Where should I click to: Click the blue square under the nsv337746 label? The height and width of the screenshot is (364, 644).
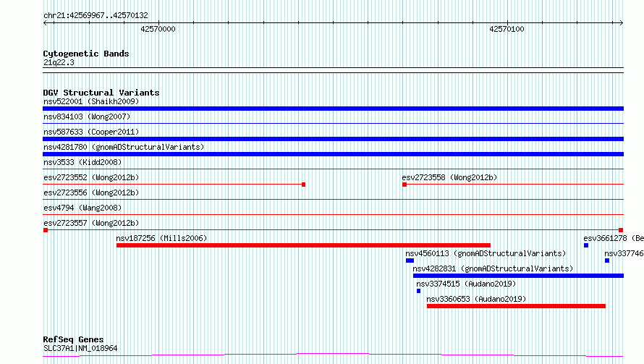(607, 261)
